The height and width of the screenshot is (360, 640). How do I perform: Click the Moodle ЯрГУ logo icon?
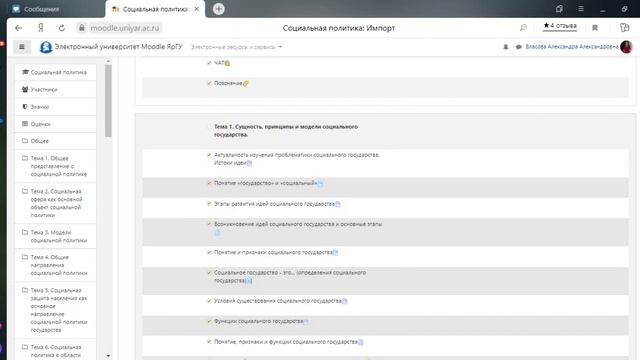pyautogui.click(x=46, y=47)
